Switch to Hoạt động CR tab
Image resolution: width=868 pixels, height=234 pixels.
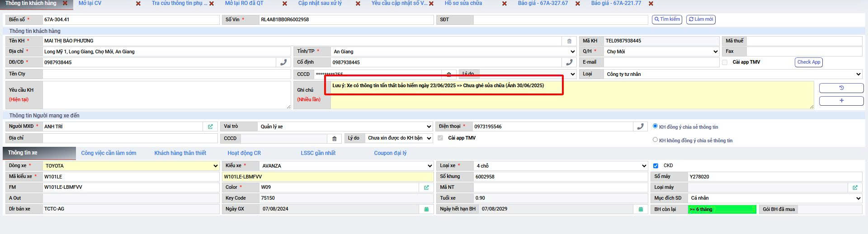coord(244,153)
